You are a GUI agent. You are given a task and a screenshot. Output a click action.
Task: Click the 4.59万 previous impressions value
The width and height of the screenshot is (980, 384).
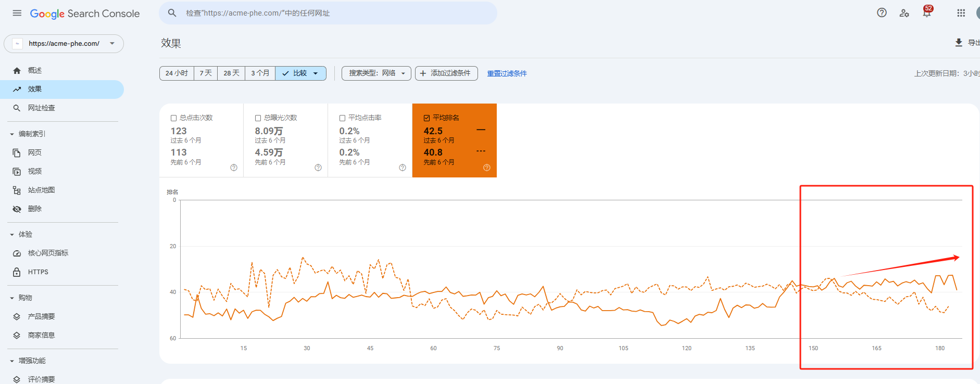[x=269, y=152]
